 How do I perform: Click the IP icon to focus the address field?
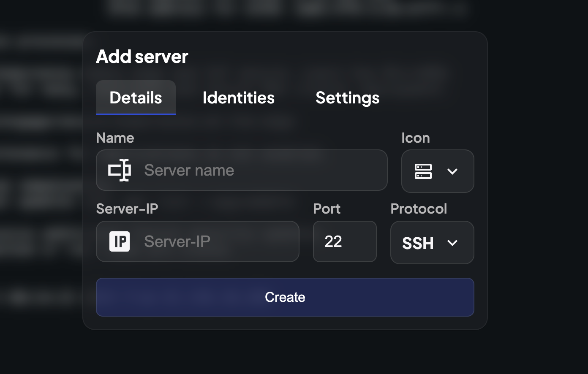coord(120,241)
